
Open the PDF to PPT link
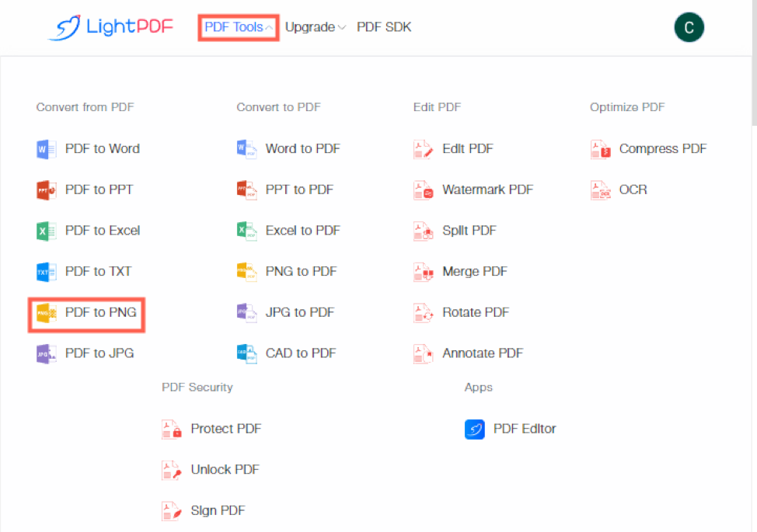(x=99, y=190)
